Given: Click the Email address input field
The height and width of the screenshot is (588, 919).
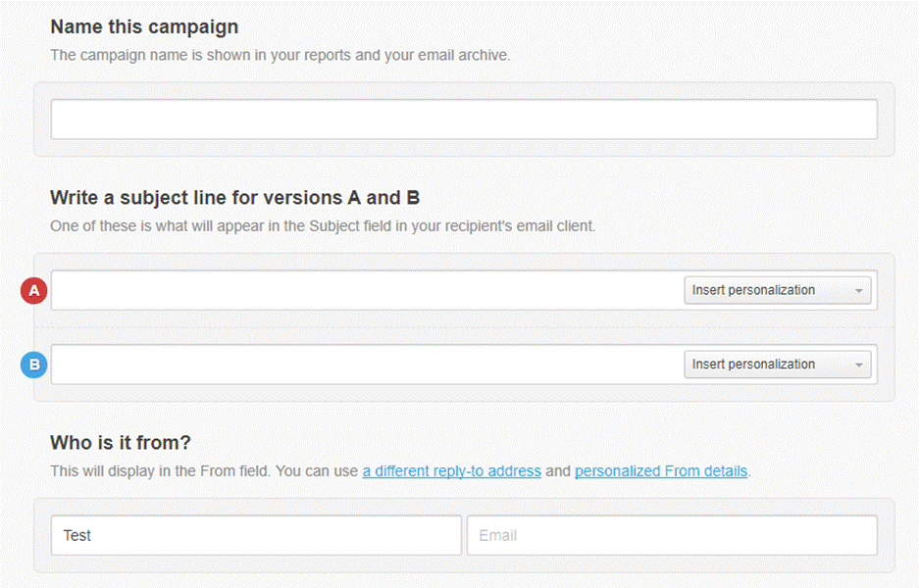Looking at the screenshot, I should pos(672,536).
